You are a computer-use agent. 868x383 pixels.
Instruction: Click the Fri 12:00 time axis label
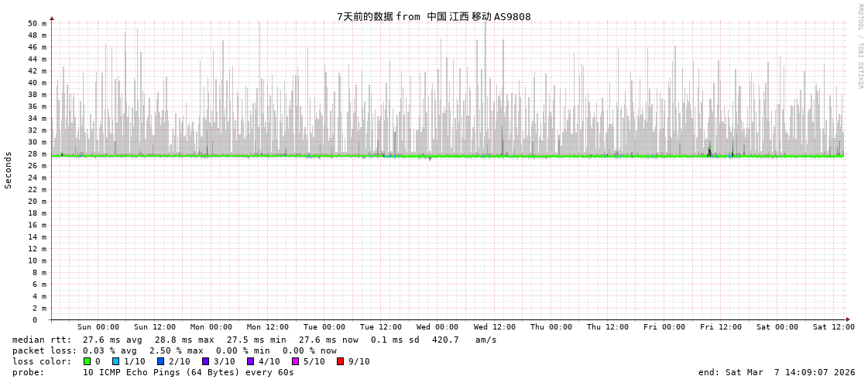[721, 327]
